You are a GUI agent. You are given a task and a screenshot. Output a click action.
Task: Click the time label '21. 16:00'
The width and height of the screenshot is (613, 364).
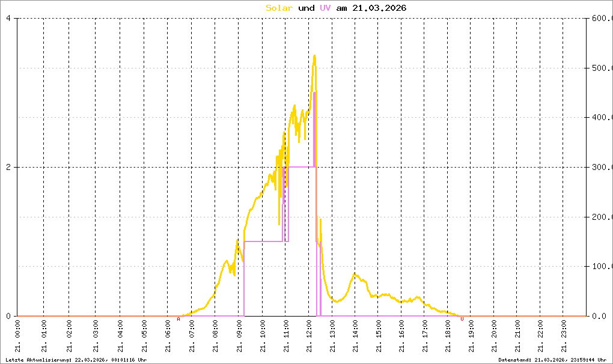click(401, 336)
